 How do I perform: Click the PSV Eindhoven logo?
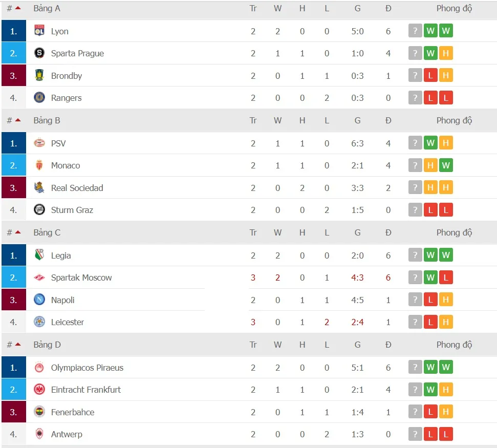point(39,143)
